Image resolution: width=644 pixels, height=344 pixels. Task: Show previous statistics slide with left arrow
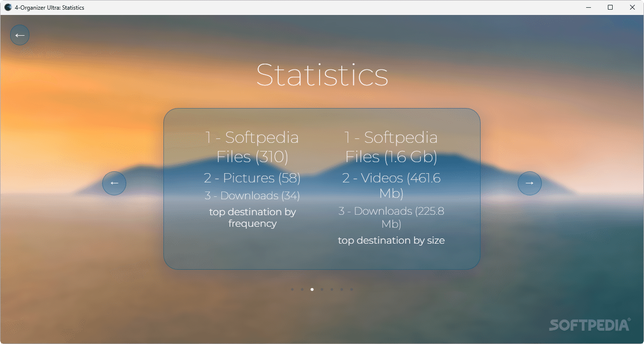click(x=114, y=183)
